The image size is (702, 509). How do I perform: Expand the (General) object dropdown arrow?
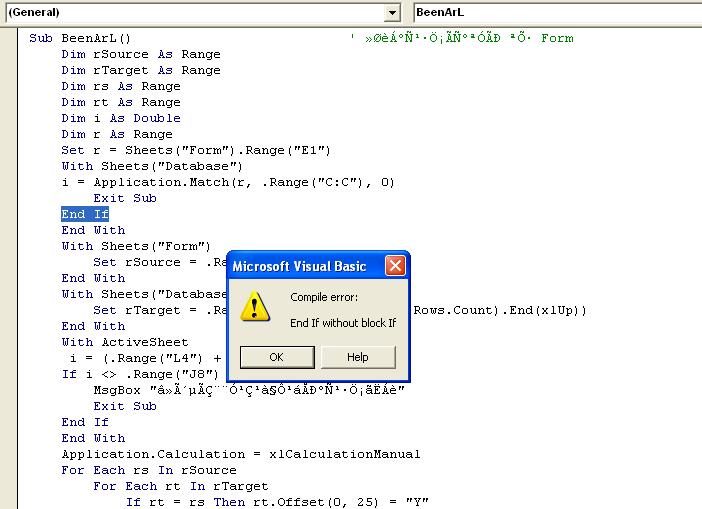tap(392, 12)
